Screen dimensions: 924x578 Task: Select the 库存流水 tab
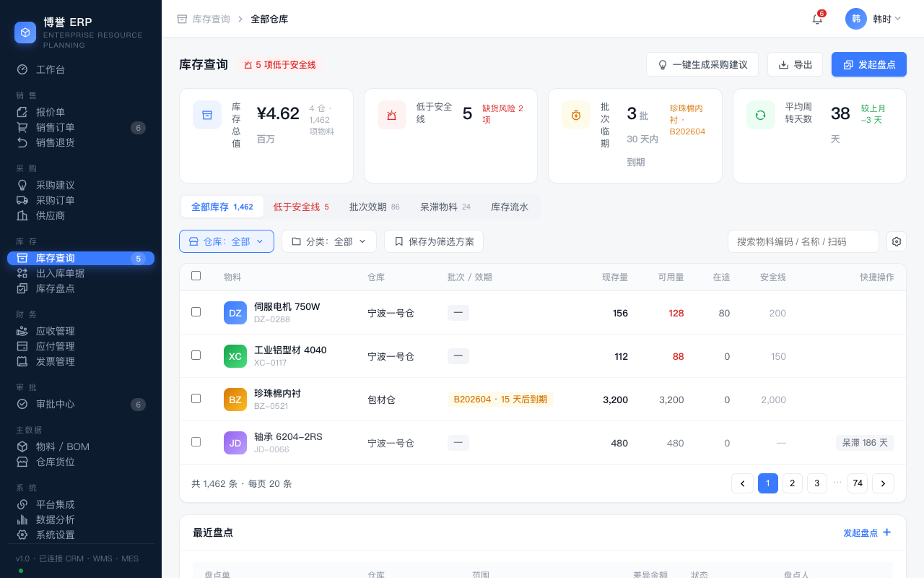coord(510,207)
